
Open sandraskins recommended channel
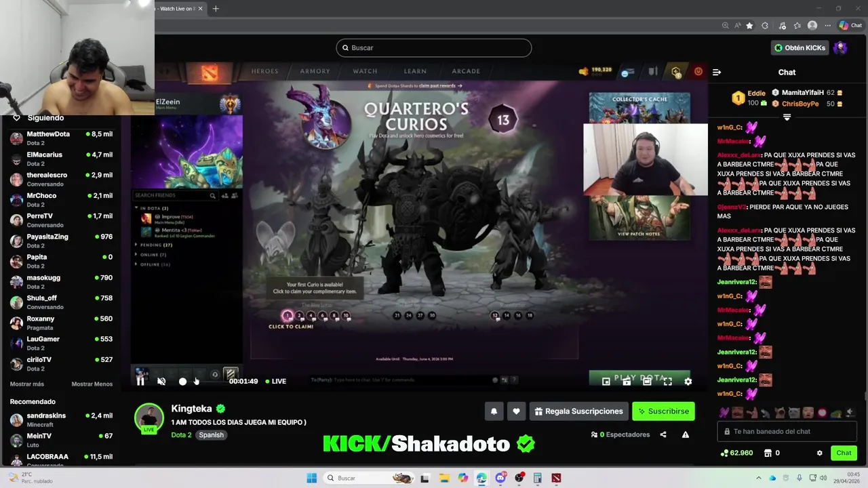click(x=61, y=420)
